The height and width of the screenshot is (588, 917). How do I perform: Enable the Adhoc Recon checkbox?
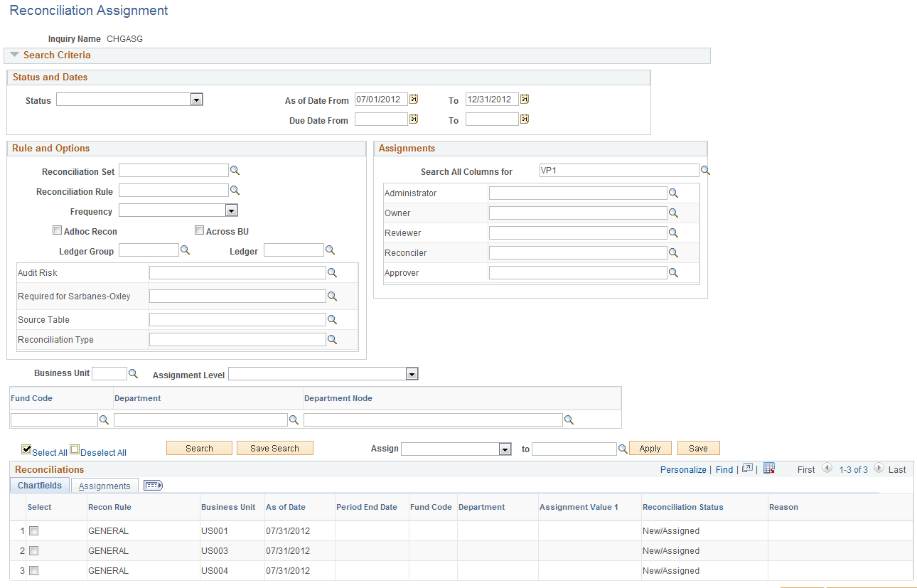(x=57, y=230)
